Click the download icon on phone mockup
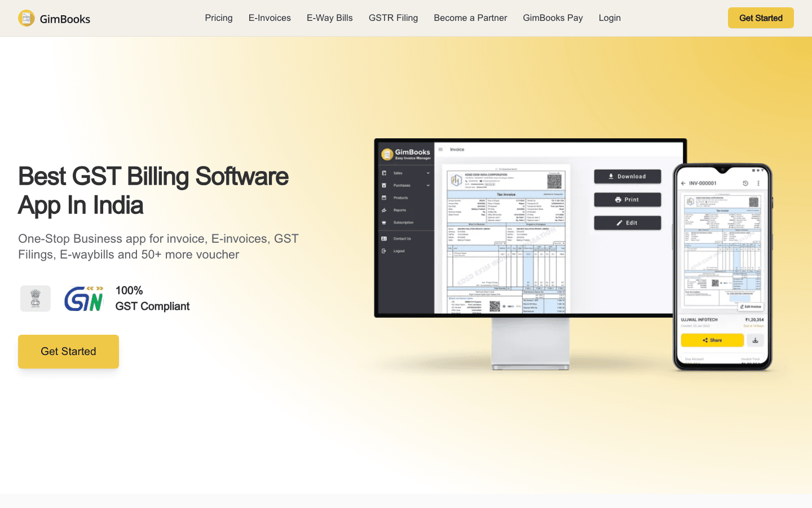812x508 pixels. coord(756,340)
